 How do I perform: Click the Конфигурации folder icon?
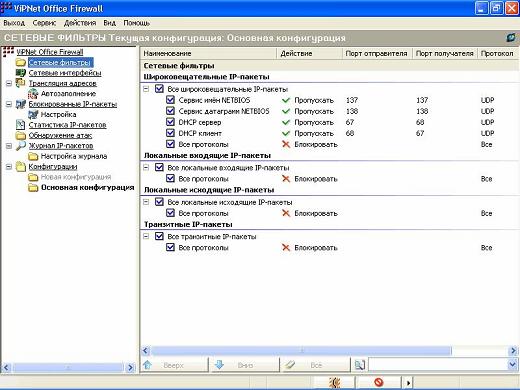tap(21, 166)
